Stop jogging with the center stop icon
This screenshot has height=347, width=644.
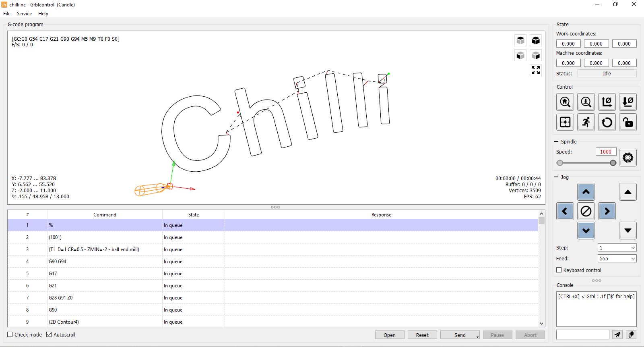click(586, 211)
